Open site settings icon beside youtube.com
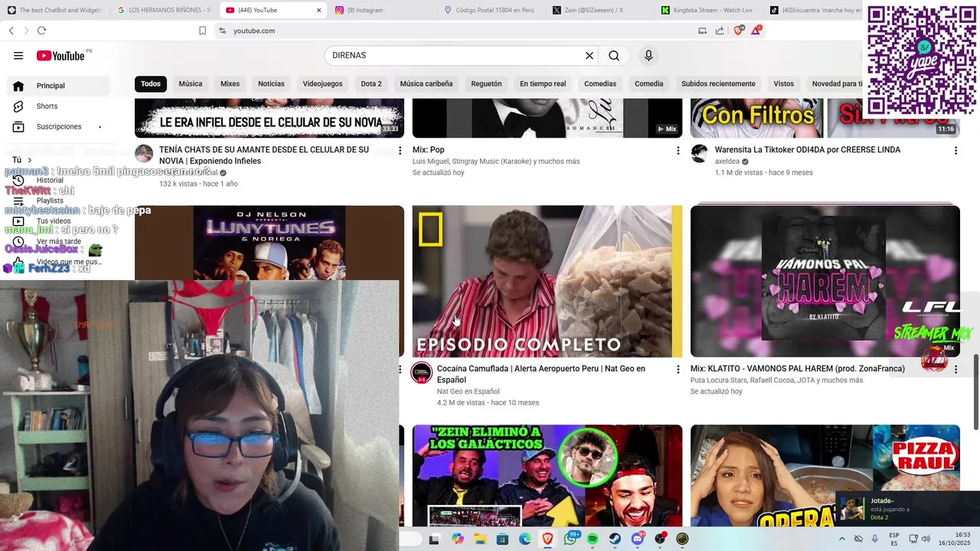Viewport: 980px width, 551px height. click(x=222, y=31)
